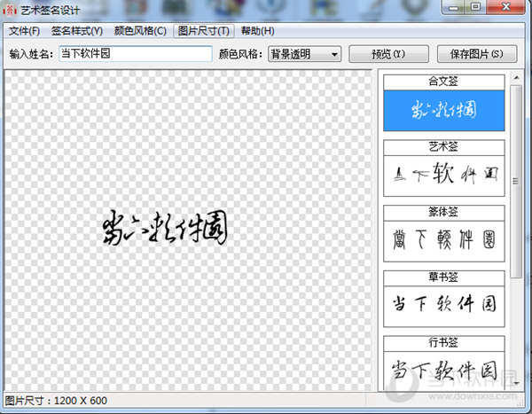Click the scroll up arrow of style list
The height and width of the screenshot is (414, 532).
517,79
